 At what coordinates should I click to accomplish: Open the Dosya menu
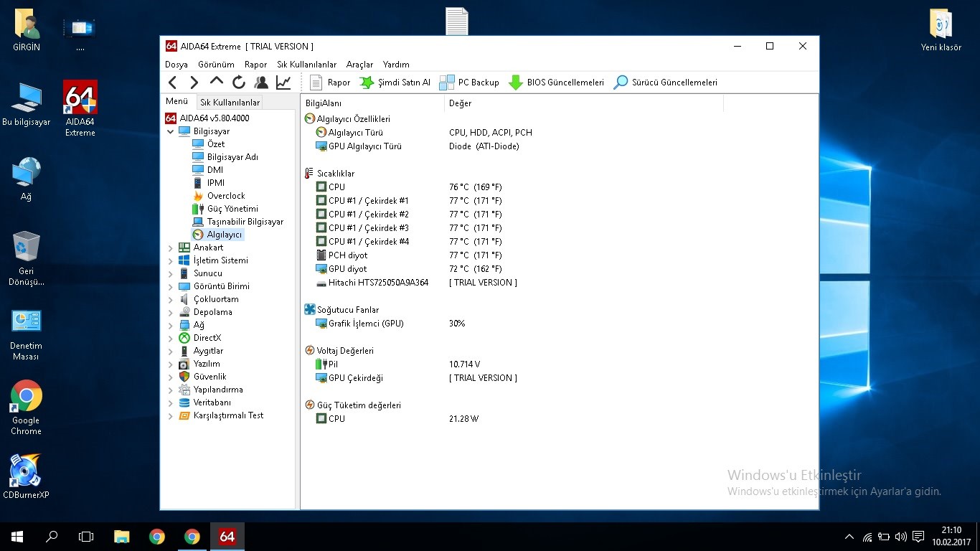point(176,65)
